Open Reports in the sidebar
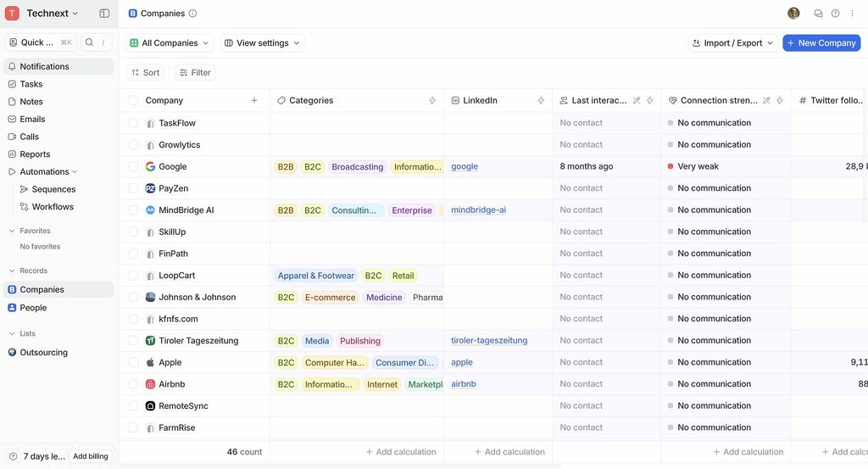 click(x=58, y=154)
